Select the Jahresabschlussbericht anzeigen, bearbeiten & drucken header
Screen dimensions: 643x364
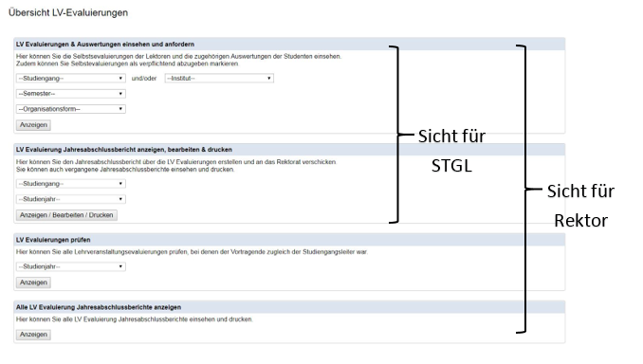(x=124, y=150)
